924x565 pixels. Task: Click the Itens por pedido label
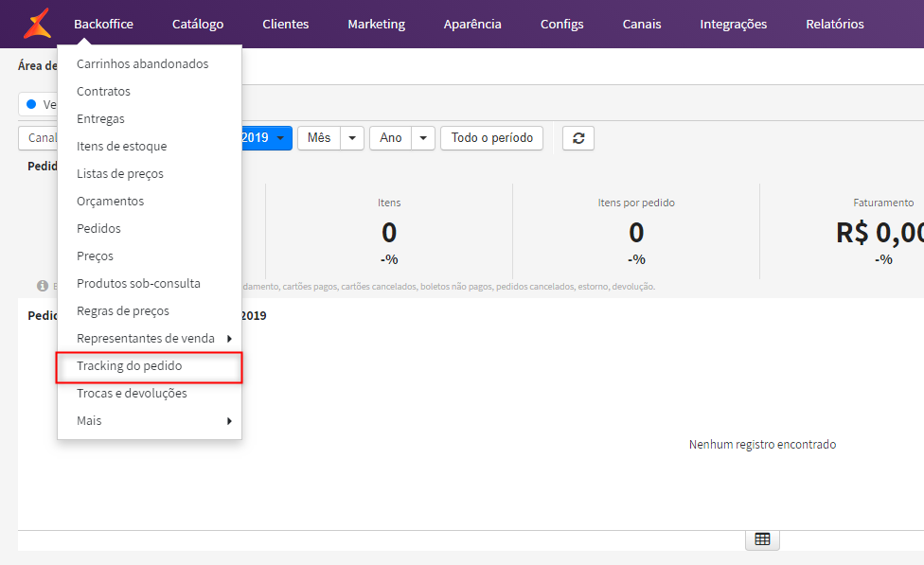point(636,203)
